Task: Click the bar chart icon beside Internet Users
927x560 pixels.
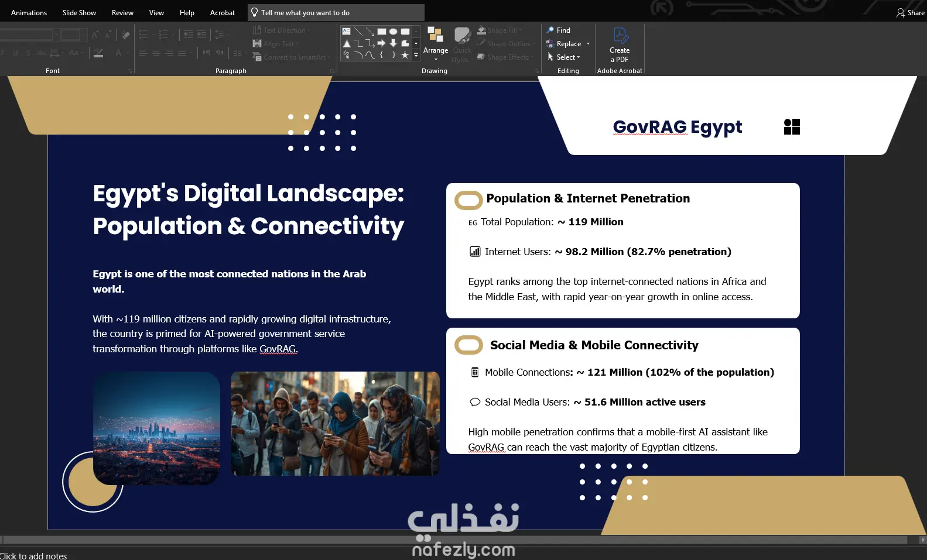Action: [475, 252]
